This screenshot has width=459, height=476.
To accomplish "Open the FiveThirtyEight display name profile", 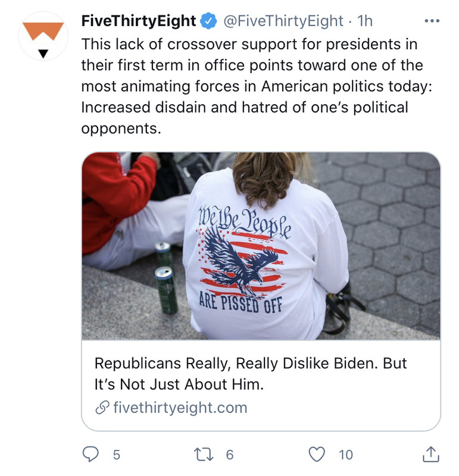I will pos(139,21).
